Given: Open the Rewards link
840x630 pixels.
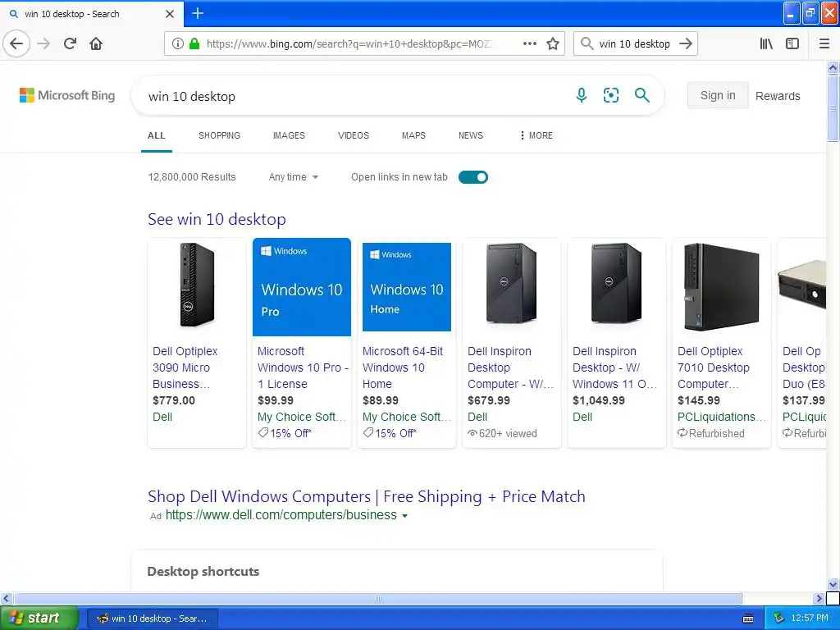Looking at the screenshot, I should [x=778, y=96].
